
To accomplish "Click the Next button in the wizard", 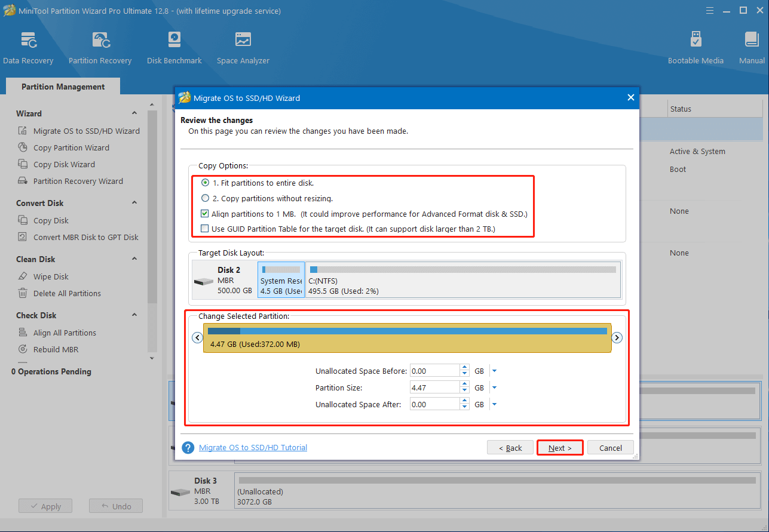I will [x=559, y=447].
